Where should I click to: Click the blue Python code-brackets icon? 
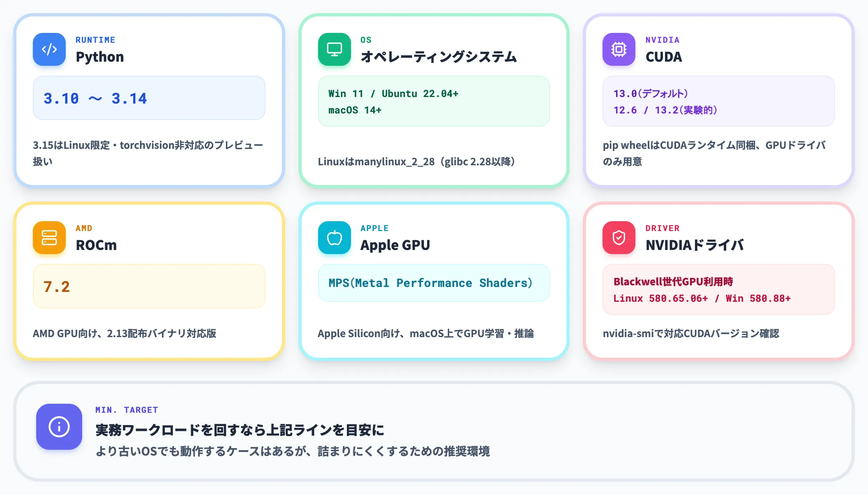(x=49, y=49)
